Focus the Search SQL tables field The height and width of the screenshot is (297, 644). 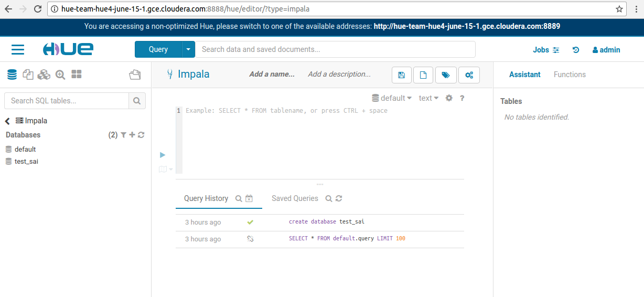pyautogui.click(x=67, y=101)
